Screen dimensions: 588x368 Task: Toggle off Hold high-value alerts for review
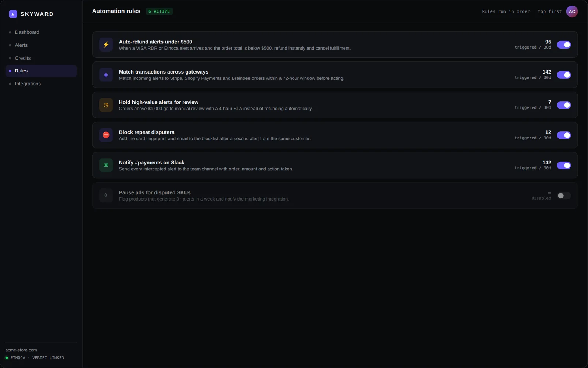pos(564,105)
